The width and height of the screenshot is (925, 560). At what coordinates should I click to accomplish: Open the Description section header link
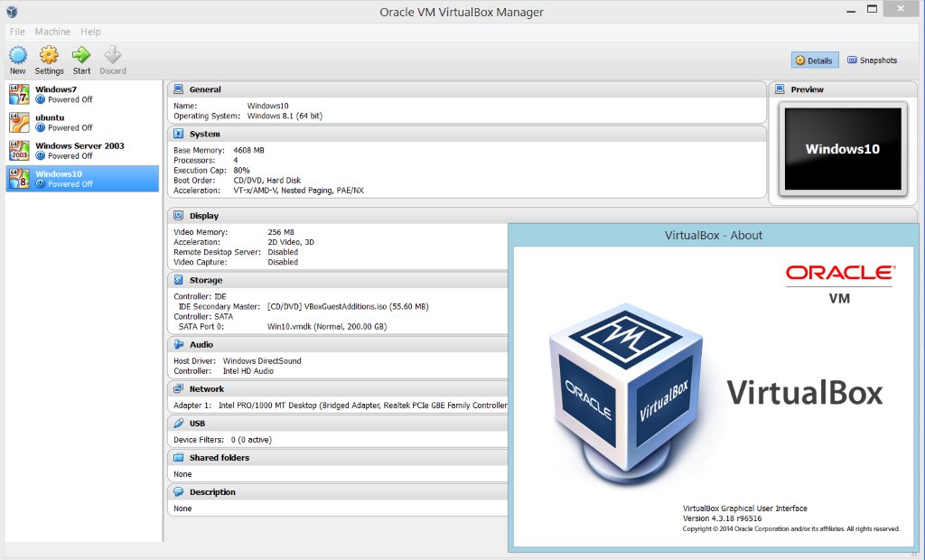pos(212,491)
